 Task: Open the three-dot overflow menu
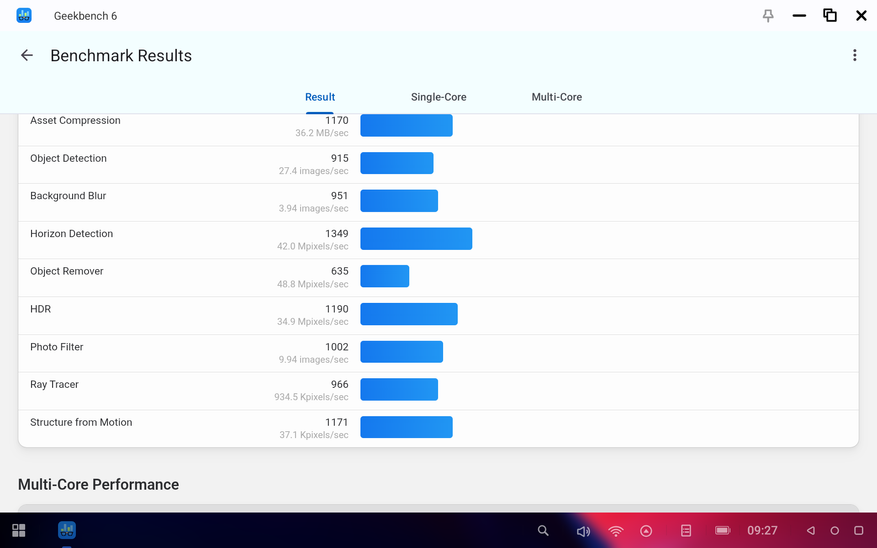(x=854, y=55)
